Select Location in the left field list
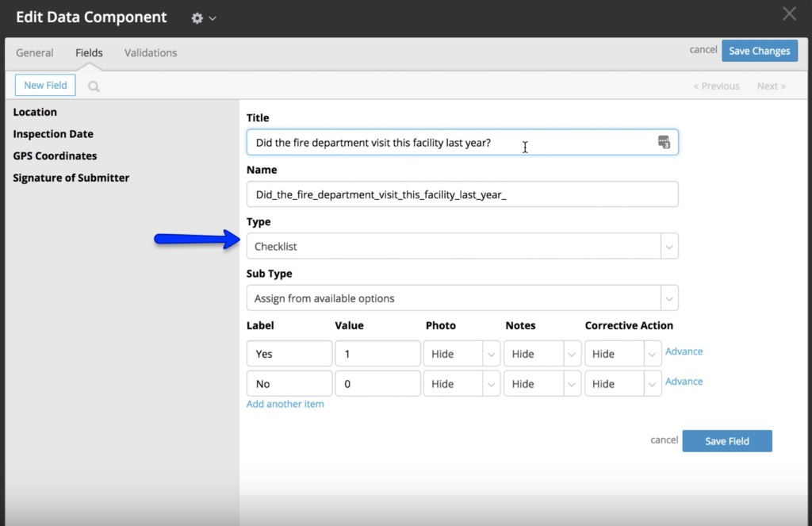812x526 pixels. (x=35, y=112)
